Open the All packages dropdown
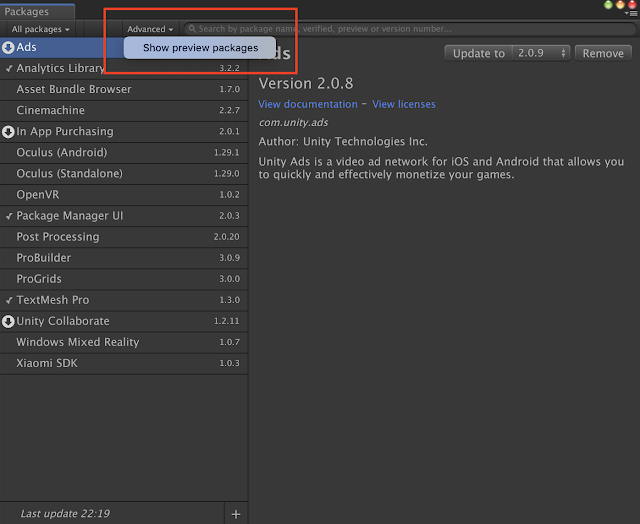 click(x=40, y=29)
